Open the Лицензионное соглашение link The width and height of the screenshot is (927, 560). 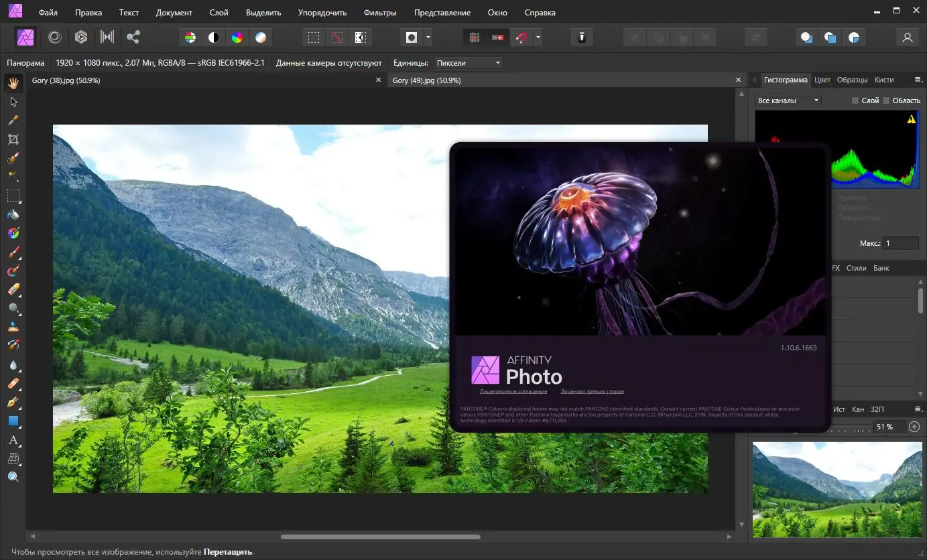click(x=513, y=391)
